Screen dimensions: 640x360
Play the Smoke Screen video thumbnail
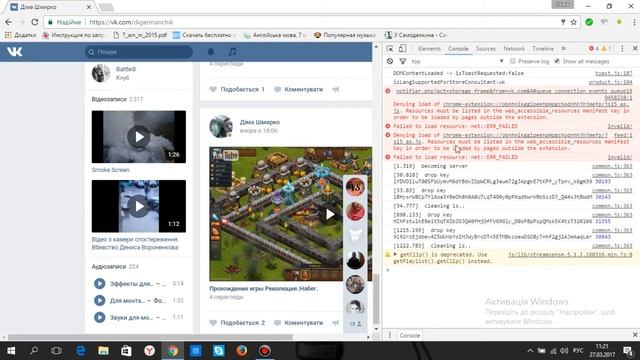[x=139, y=137]
